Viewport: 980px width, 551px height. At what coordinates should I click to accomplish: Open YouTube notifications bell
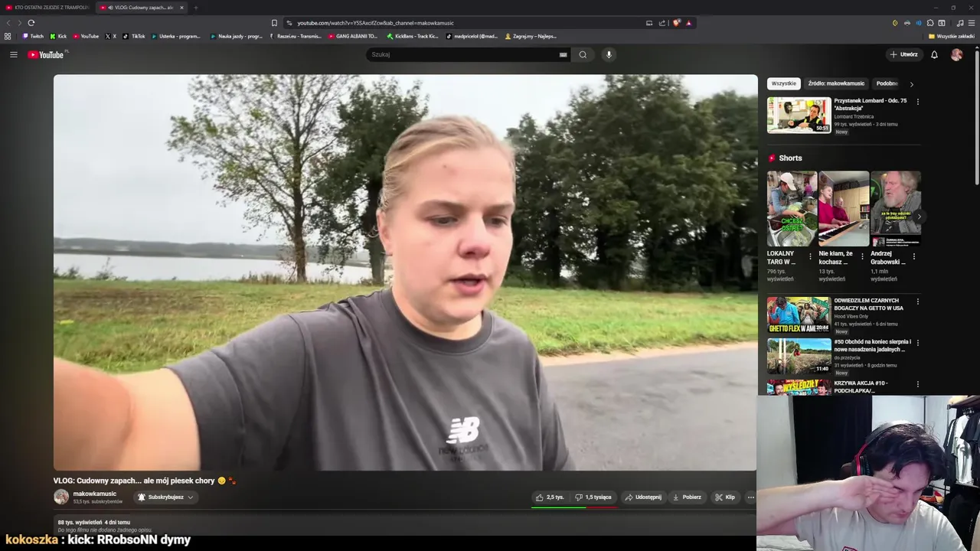coord(934,54)
